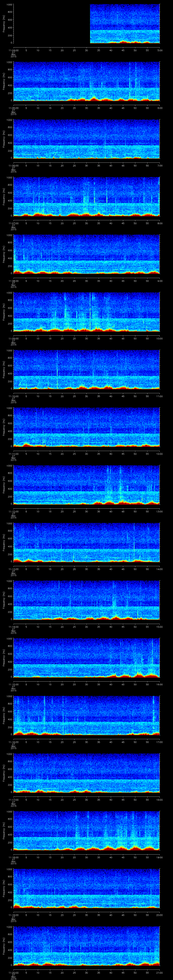Select the 21:00 end-time axis label
Screen dimensions: 173x980
click(160, 972)
